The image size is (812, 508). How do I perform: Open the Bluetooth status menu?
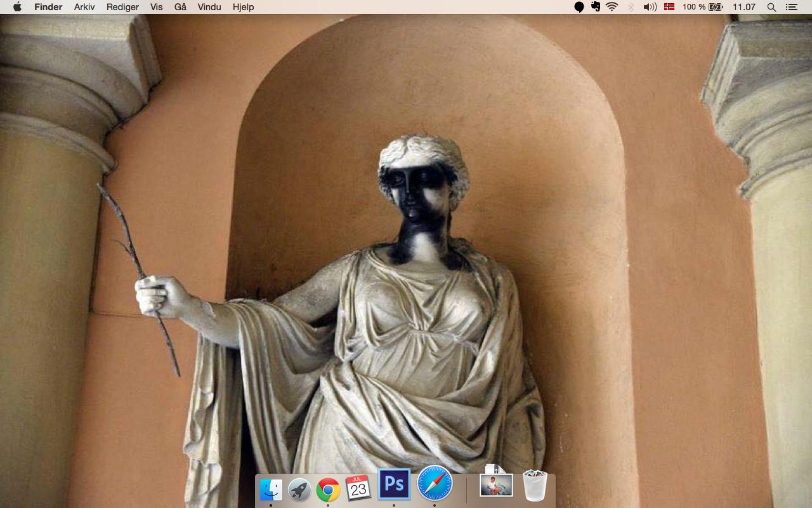coord(631,7)
